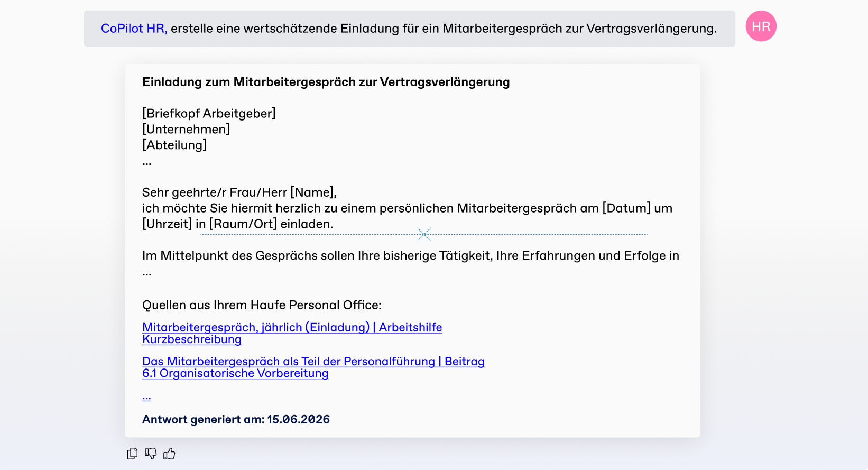868x470 pixels.
Task: Copy the CoPilot response to clipboard
Action: [133, 454]
